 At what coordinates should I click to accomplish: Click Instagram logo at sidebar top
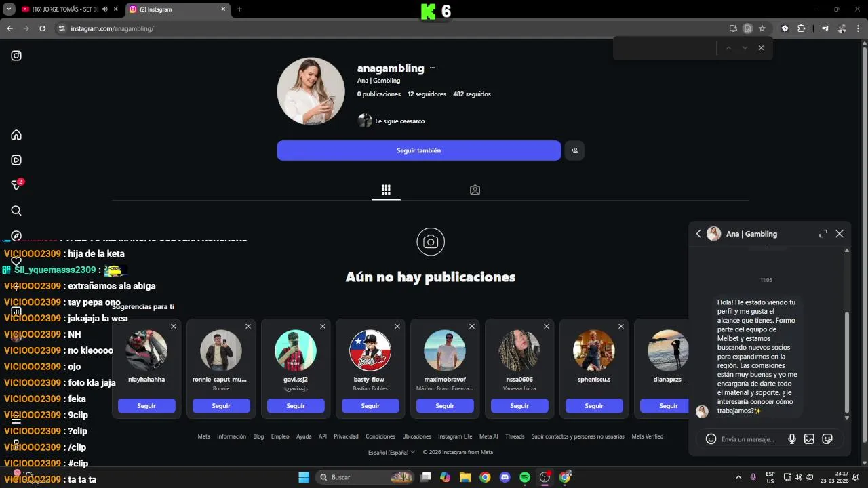[x=16, y=56]
